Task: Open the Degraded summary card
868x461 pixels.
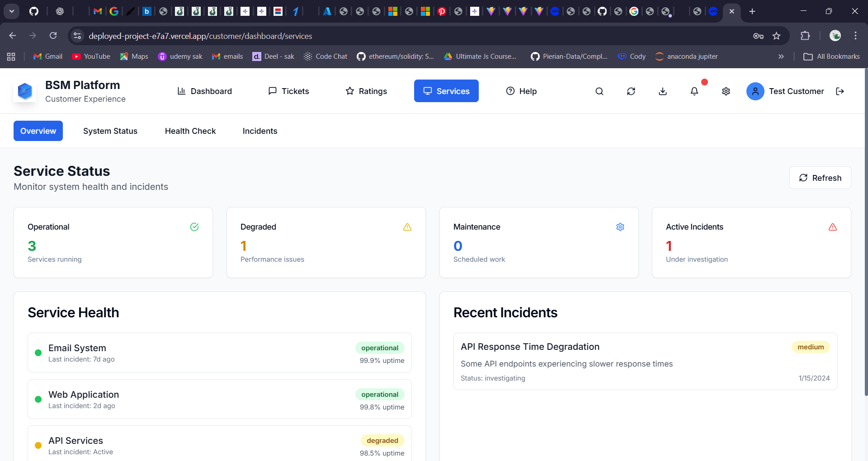Action: pos(326,243)
